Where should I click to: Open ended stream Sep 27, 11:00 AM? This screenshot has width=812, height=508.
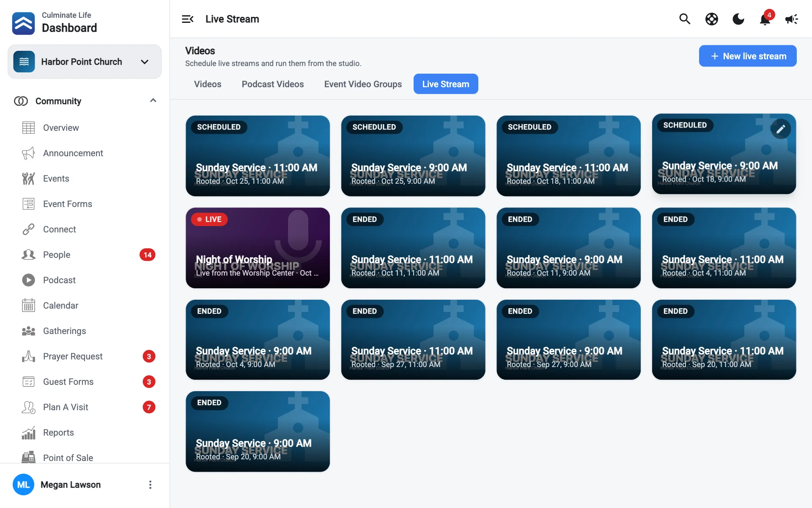[x=413, y=340]
